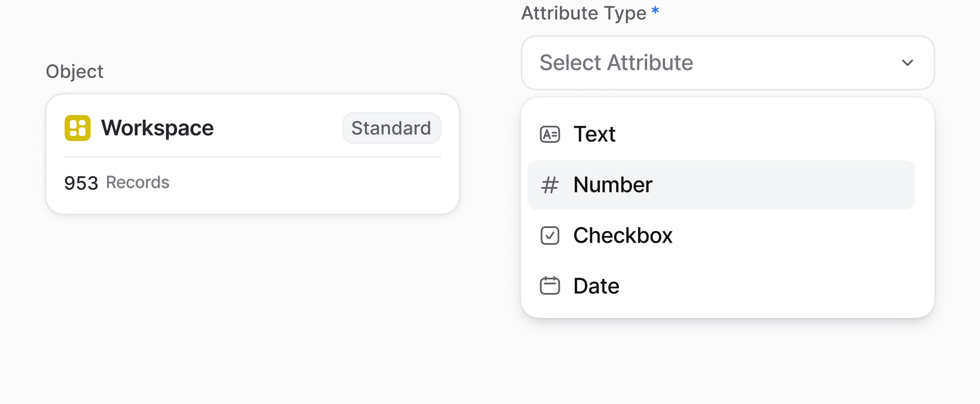Click the Select Attribute placeholder text
Screen dimensions: 980x404
616,63
